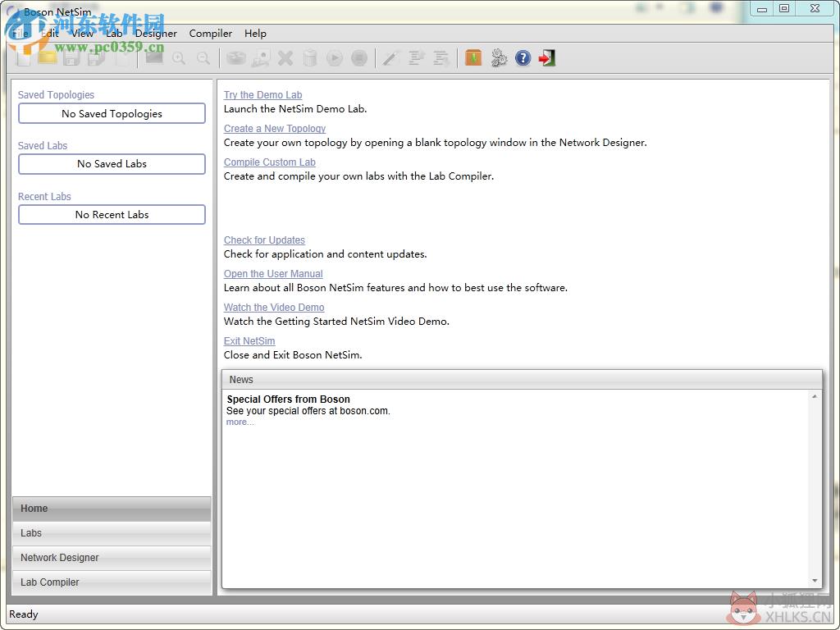Click the Delete X toolbar icon
Image resolution: width=840 pixels, height=630 pixels.
[x=285, y=58]
